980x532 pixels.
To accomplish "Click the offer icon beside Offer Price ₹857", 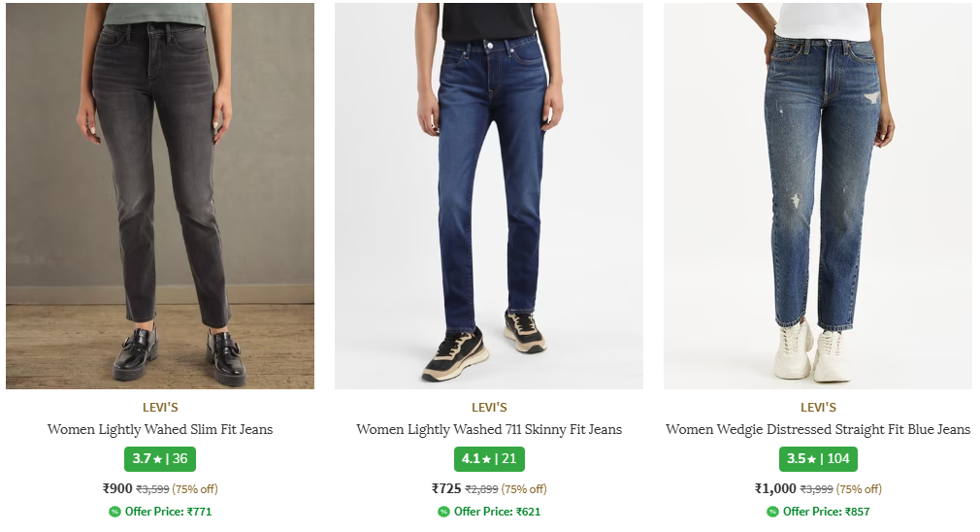I will click(x=772, y=512).
